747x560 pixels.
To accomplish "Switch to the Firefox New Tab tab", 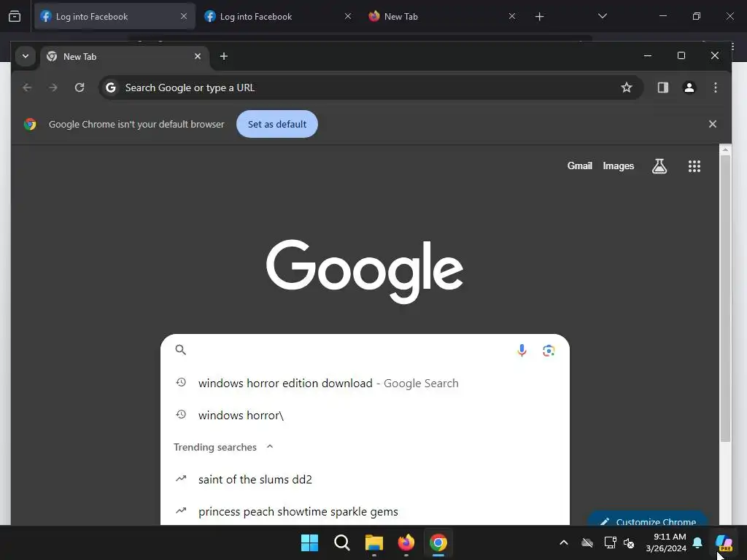I will [443, 17].
